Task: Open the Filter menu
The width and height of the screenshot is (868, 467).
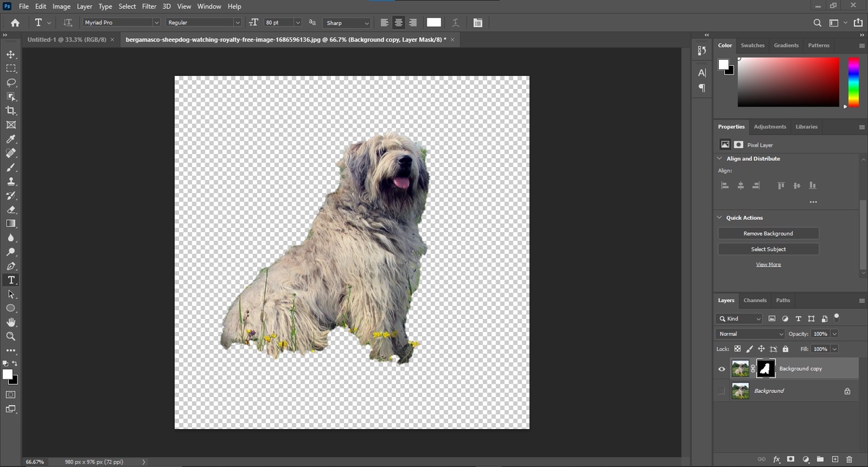Action: pos(149,6)
